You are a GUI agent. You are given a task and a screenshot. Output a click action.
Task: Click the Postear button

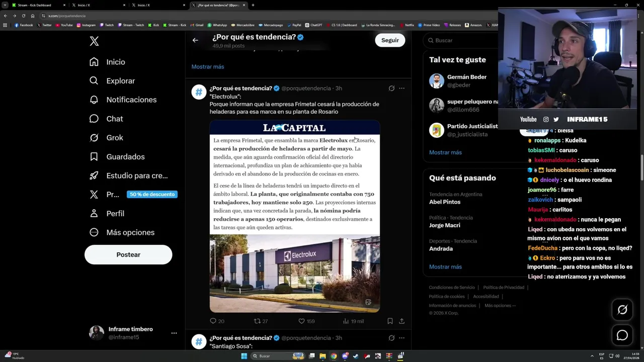128,255
